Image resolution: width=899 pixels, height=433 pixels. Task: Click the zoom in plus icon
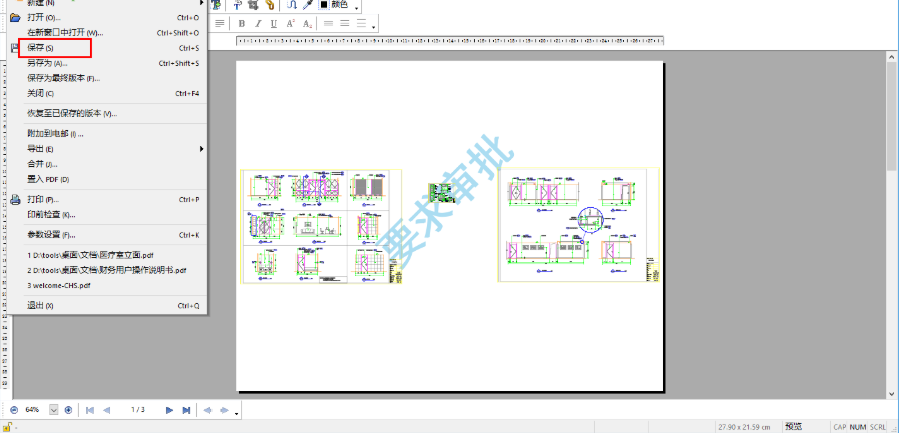tap(69, 410)
